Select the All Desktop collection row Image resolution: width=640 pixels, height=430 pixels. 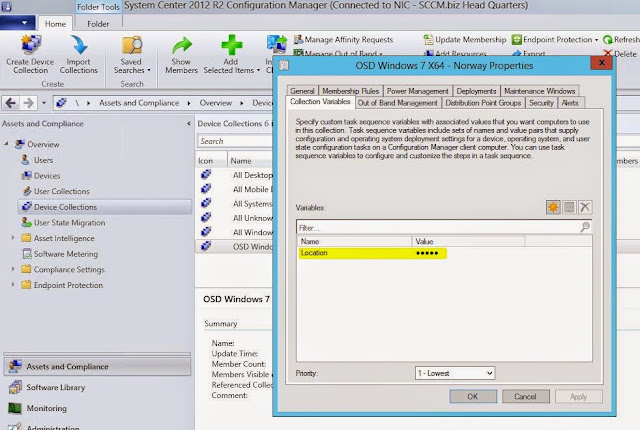click(x=234, y=175)
